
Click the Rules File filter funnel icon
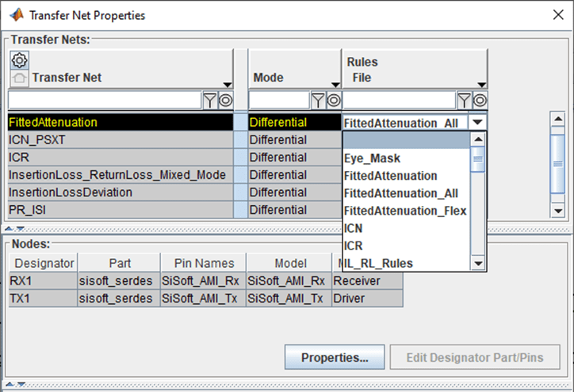pos(464,100)
